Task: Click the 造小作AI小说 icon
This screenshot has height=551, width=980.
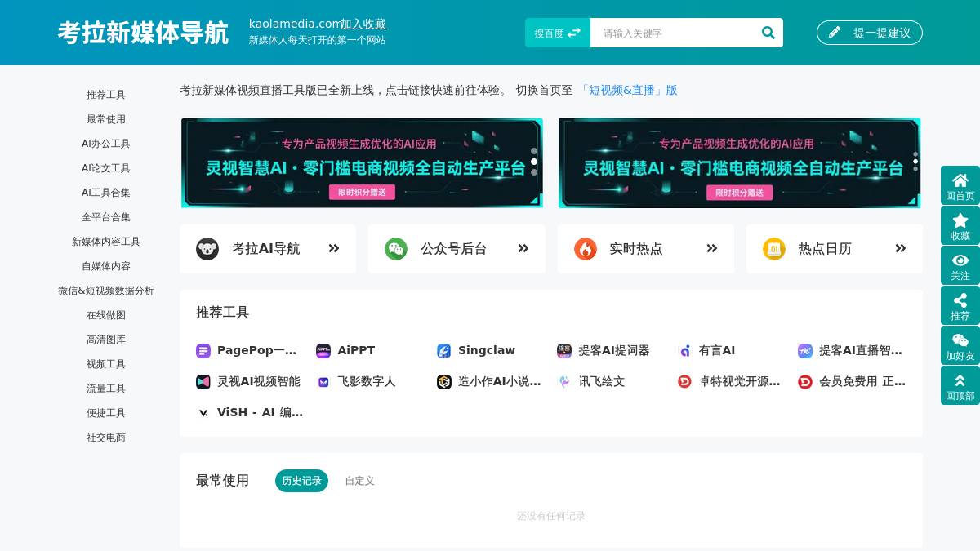Action: coord(444,382)
